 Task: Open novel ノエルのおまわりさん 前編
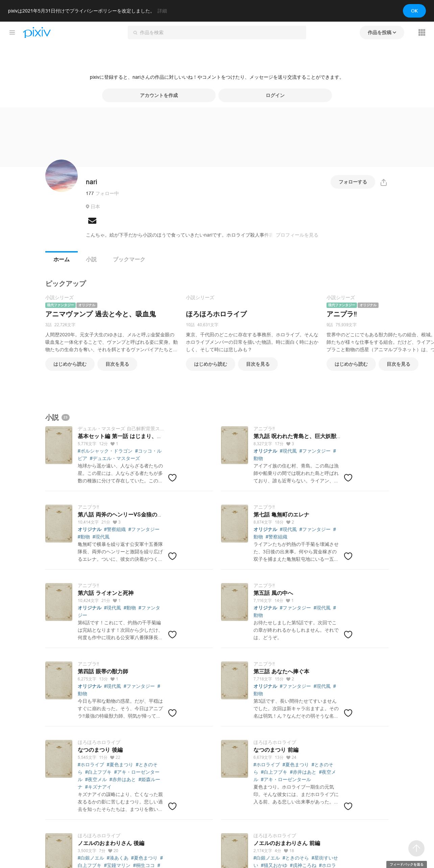pyautogui.click(x=287, y=843)
